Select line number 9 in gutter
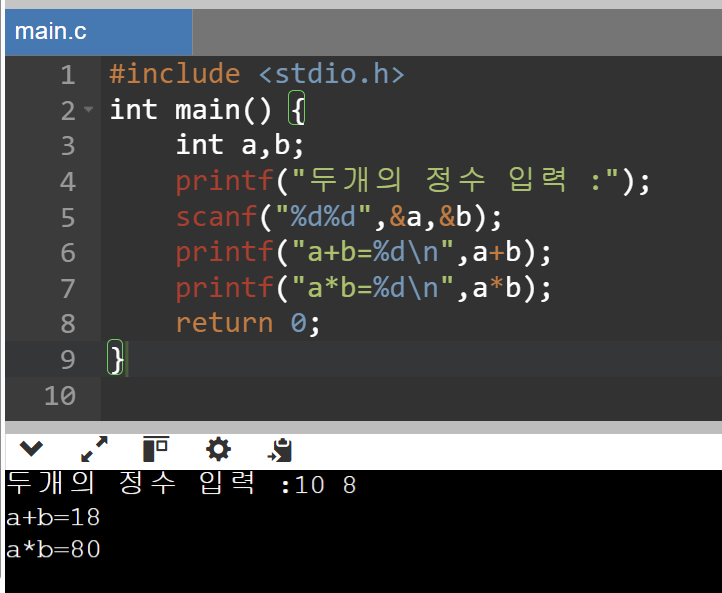Screen dimensions: 722x593 pyautogui.click(x=68, y=360)
